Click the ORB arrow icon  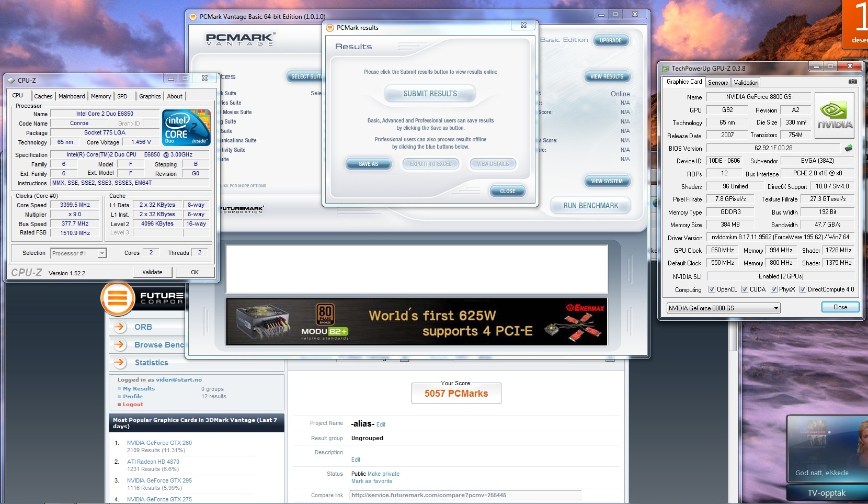[x=120, y=327]
